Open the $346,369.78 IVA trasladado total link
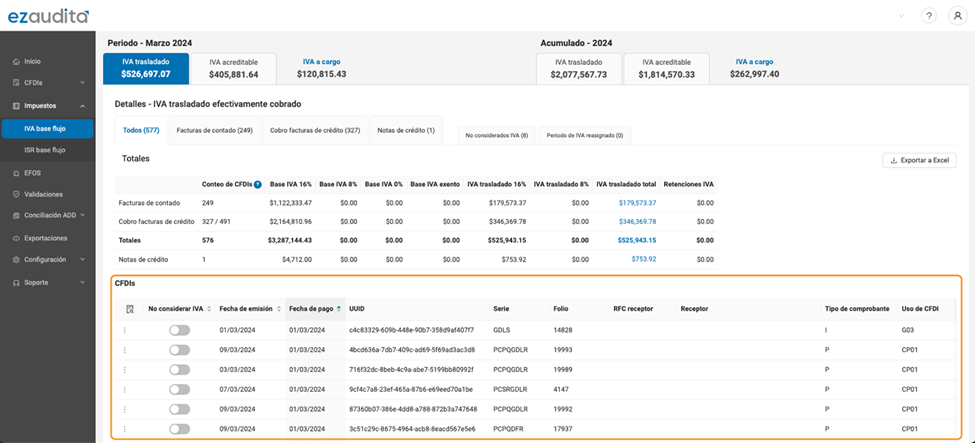Viewport: 975px width, 443px height. pos(636,221)
